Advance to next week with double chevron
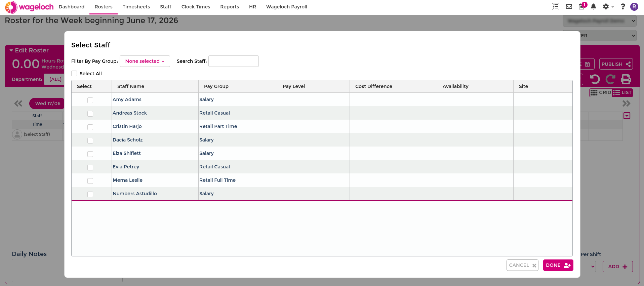The width and height of the screenshot is (644, 286). 626,104
